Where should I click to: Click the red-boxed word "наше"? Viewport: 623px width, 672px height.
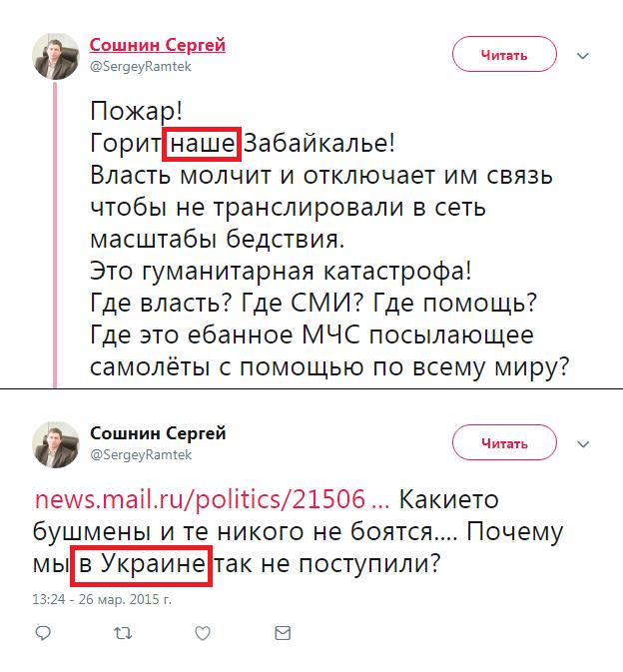[203, 144]
